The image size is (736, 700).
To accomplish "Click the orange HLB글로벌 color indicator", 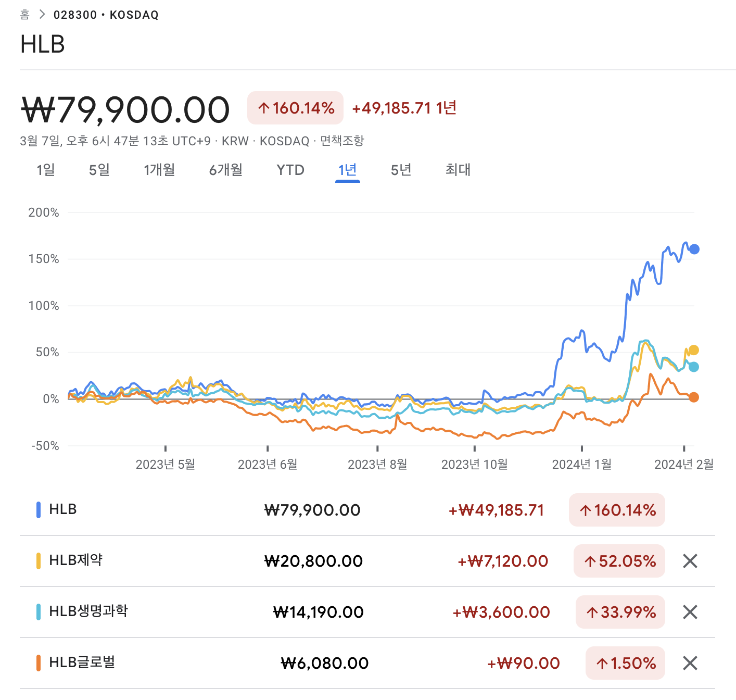I will coord(39,663).
